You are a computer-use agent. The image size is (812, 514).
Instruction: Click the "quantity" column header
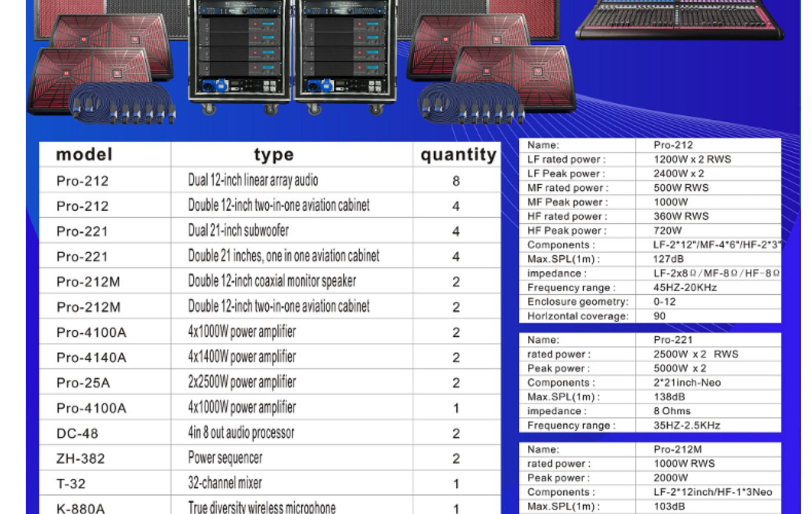pos(458,154)
